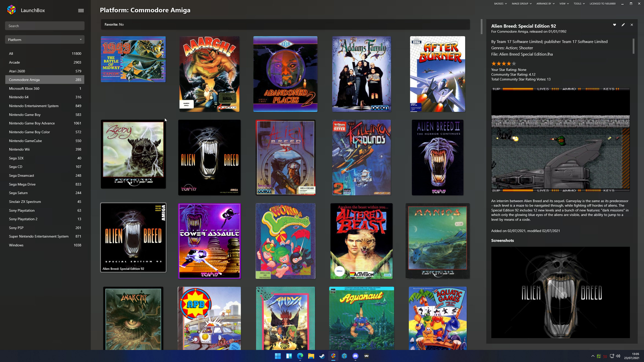The image size is (644, 362).
Task: Open Steam from the taskbar
Action: (322, 356)
